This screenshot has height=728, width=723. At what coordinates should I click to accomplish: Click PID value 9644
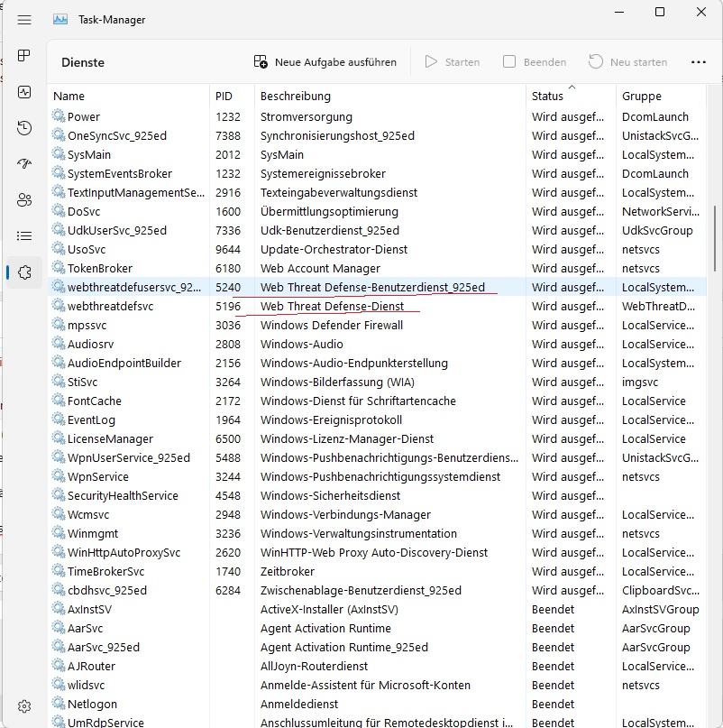click(x=228, y=250)
